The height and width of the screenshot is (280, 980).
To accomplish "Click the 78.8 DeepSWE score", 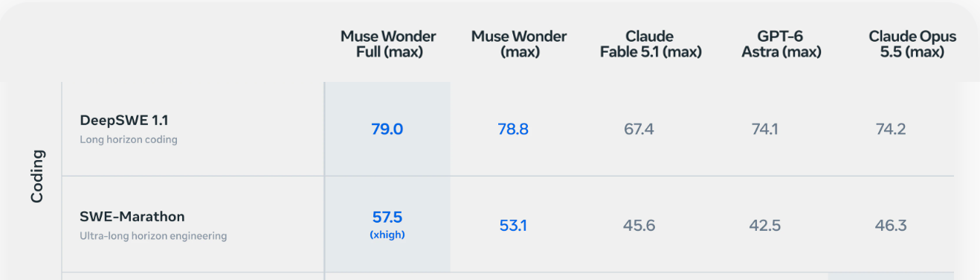I will [513, 130].
